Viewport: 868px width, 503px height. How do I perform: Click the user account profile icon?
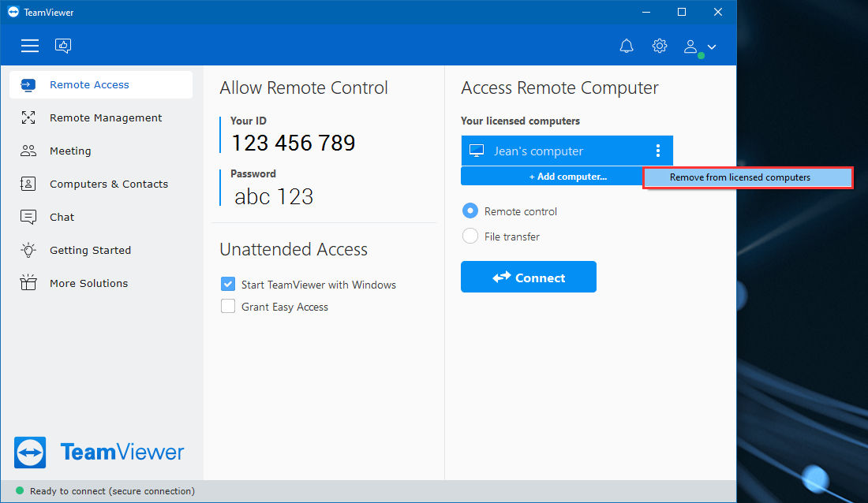[690, 47]
